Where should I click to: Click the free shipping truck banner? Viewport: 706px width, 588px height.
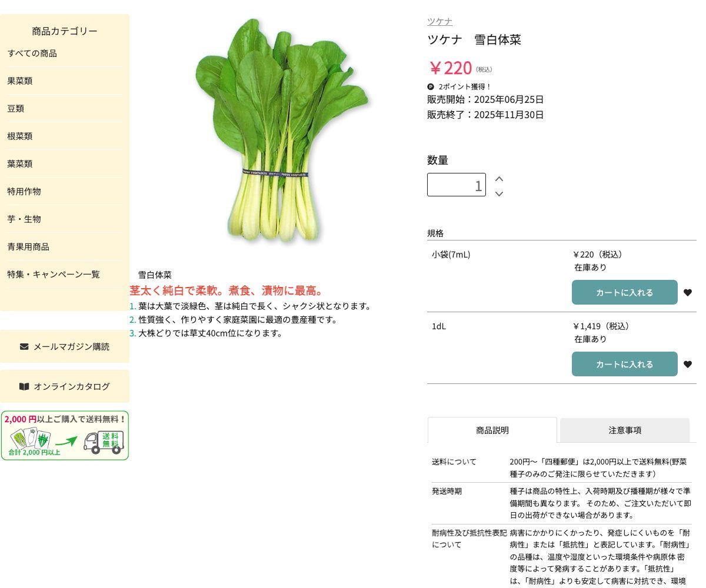65,436
